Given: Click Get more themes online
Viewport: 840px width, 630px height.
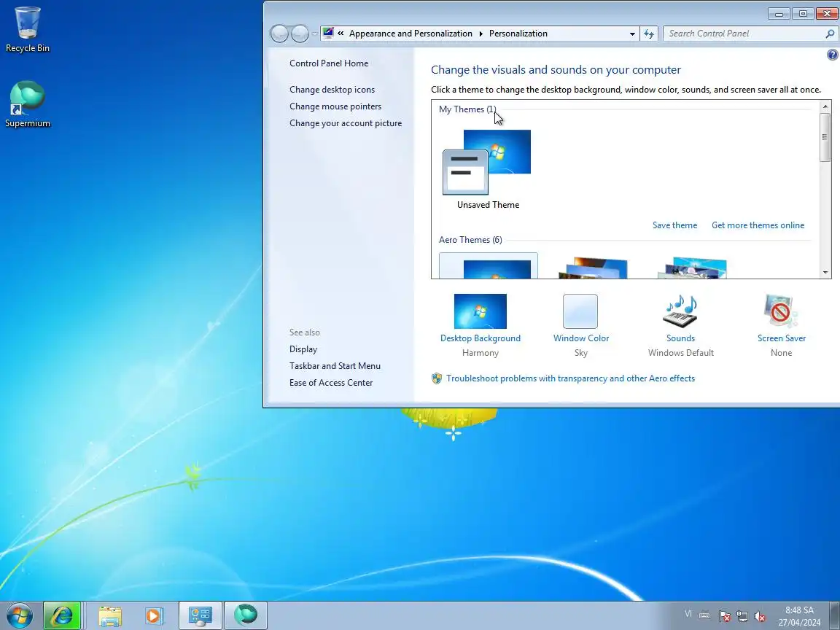Looking at the screenshot, I should pos(758,225).
